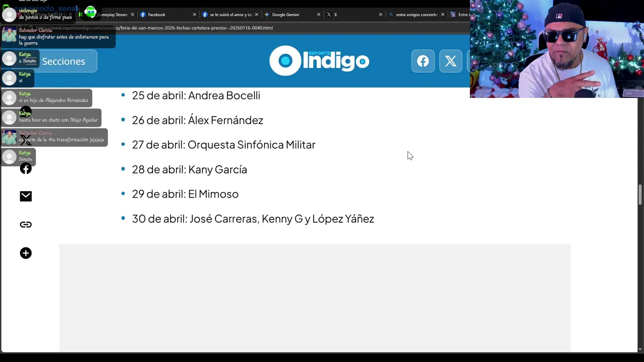Share article on X via left sidebar

coord(26,140)
